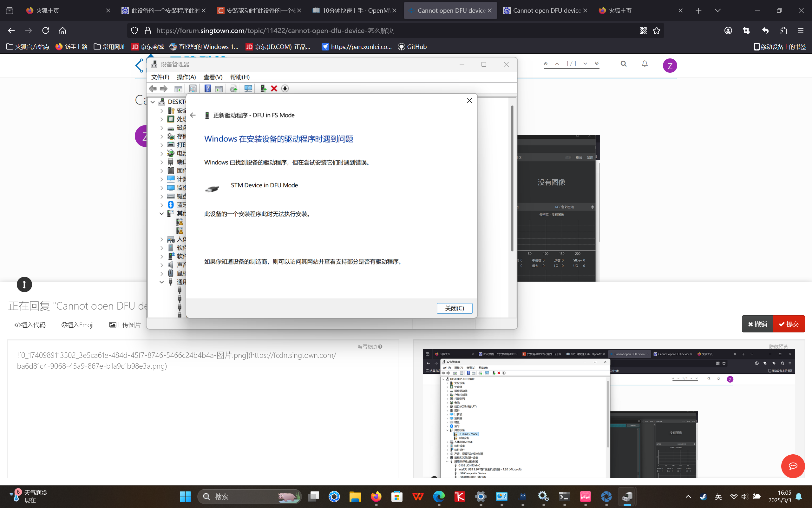The width and height of the screenshot is (812, 508).
Task: Click 插入Emoji in the composer toolbar
Action: [x=77, y=325]
